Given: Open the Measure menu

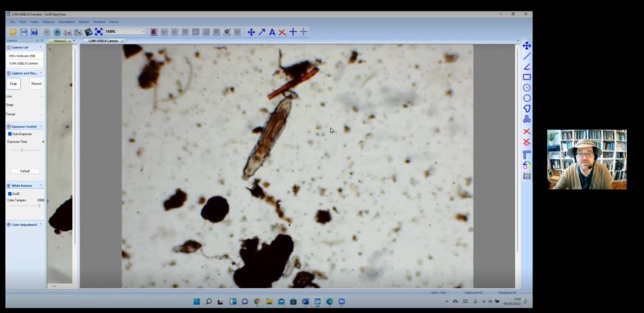Looking at the screenshot, I should coord(48,21).
